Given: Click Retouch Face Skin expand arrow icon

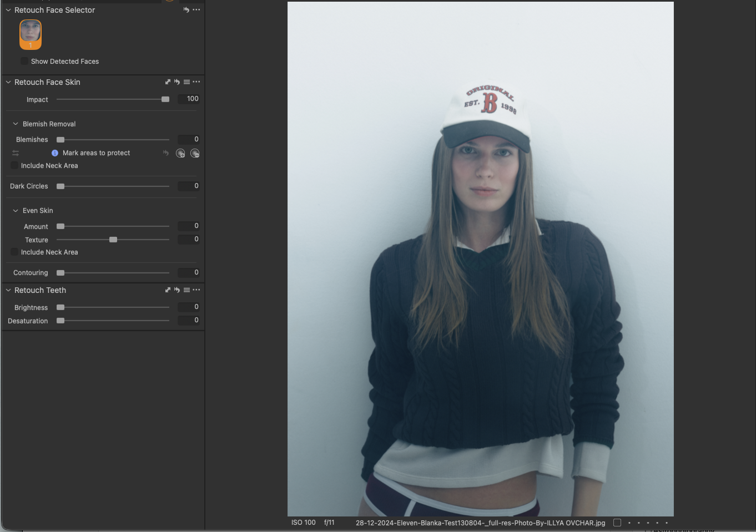Looking at the screenshot, I should [168, 82].
